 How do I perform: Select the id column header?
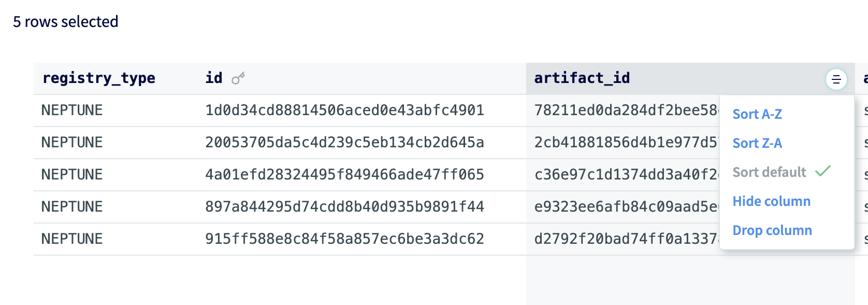[x=213, y=78]
